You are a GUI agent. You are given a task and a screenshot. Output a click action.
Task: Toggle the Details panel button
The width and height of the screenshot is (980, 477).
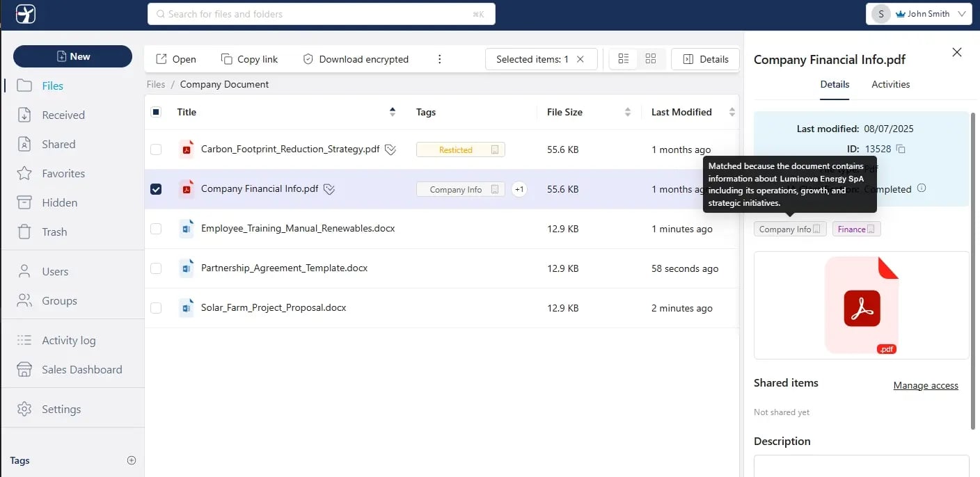(x=704, y=59)
